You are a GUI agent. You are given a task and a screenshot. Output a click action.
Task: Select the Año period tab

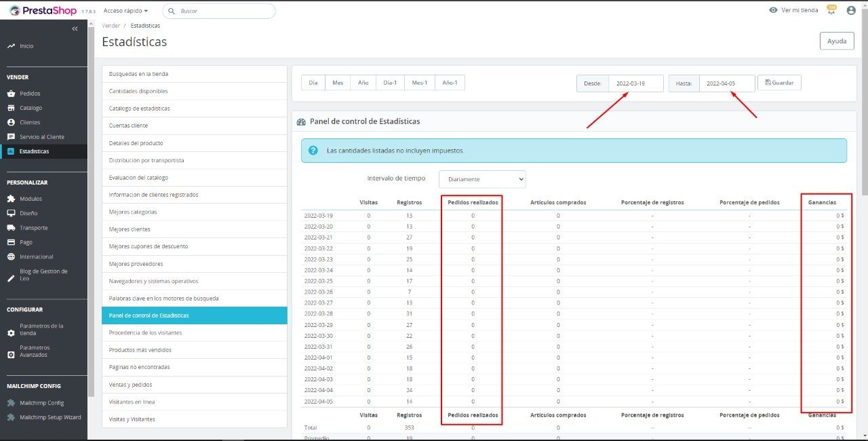[x=363, y=83]
